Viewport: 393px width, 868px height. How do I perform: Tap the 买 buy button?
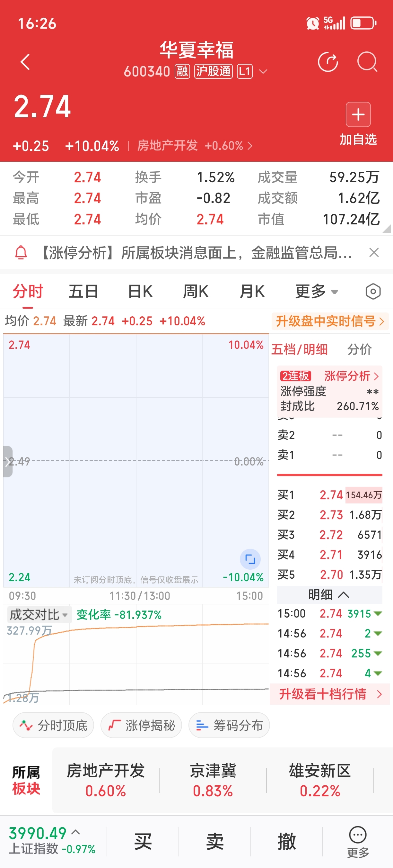click(x=143, y=841)
